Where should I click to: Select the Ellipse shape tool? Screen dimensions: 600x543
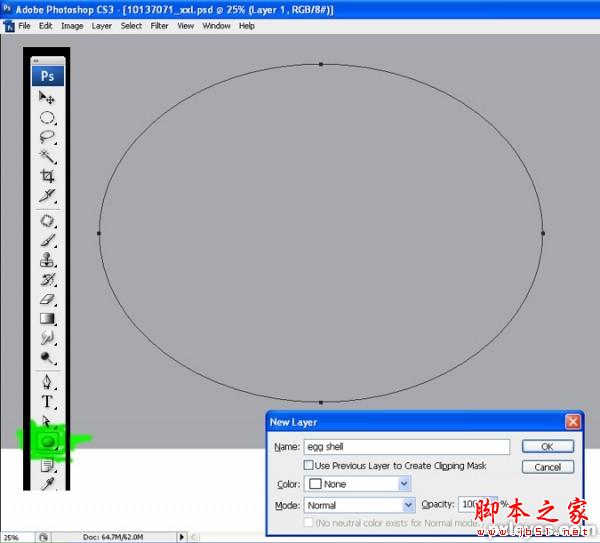(48, 442)
